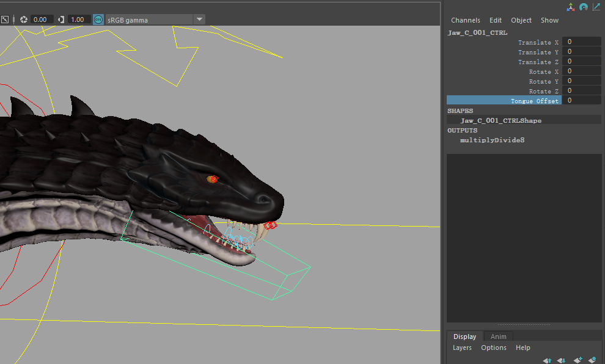
Task: Create a new empty layer
Action: pyautogui.click(x=577, y=360)
